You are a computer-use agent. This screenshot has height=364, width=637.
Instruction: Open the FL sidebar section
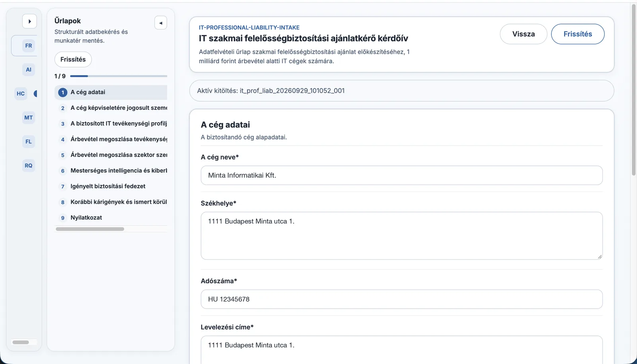(29, 141)
